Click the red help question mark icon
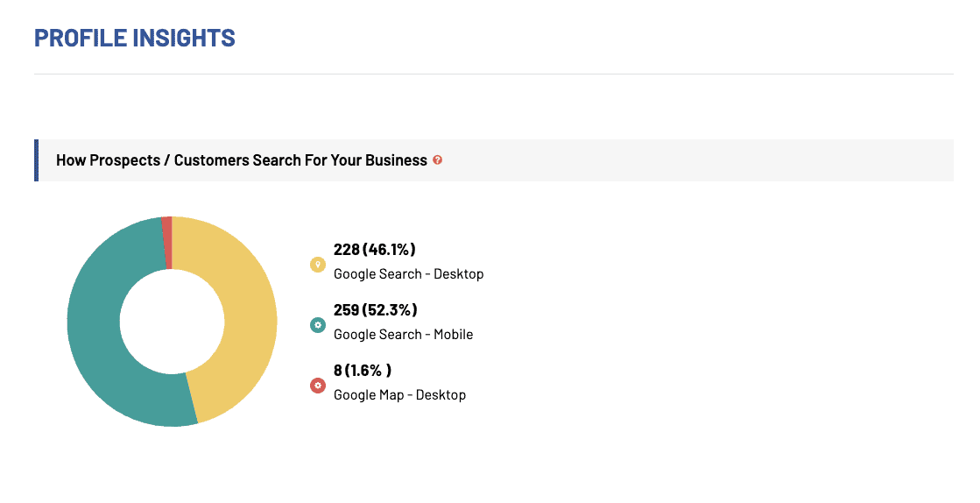This screenshot has height=503, width=980. point(438,160)
